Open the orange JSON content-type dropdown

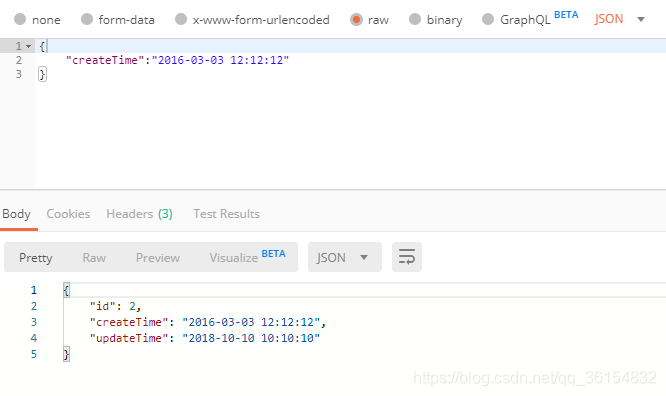tap(620, 19)
